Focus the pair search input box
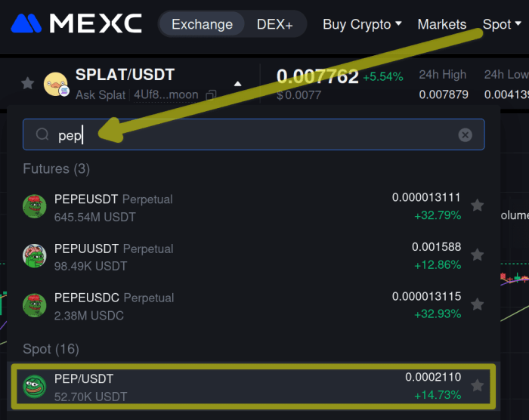Viewport: 529px width, 420px height. click(x=257, y=134)
